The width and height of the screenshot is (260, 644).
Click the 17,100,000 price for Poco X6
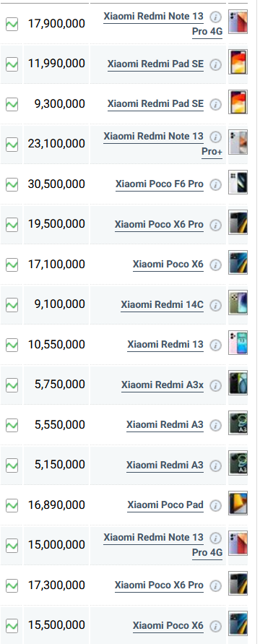click(56, 264)
